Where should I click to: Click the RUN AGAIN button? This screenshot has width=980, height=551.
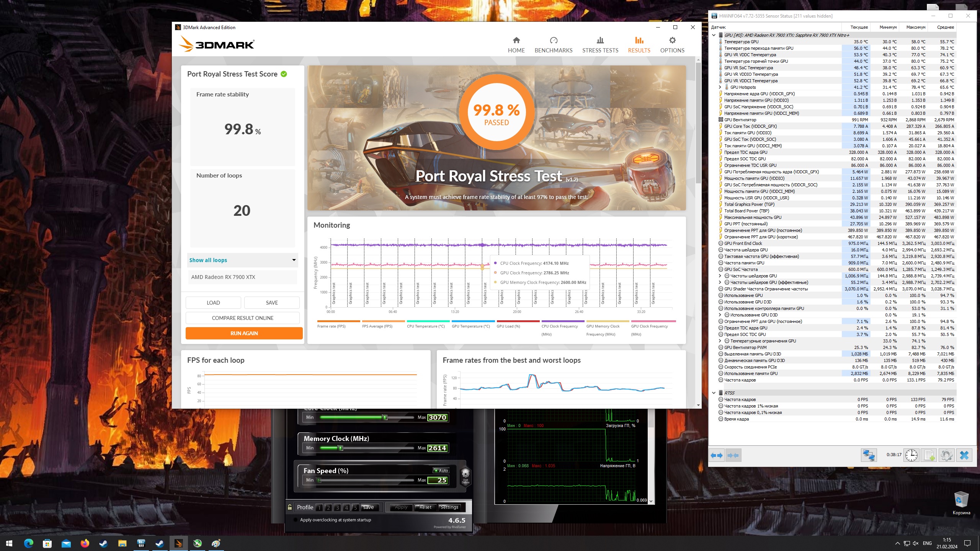244,333
